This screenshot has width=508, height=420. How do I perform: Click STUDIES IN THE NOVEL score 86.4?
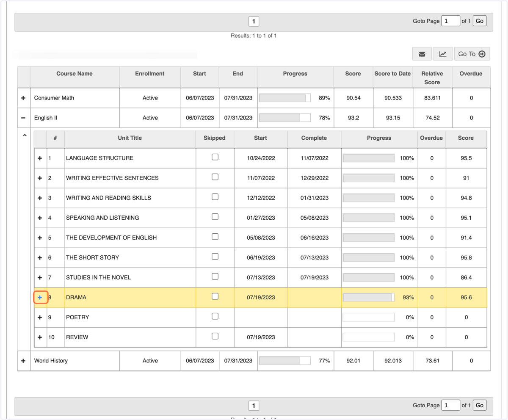(x=466, y=277)
